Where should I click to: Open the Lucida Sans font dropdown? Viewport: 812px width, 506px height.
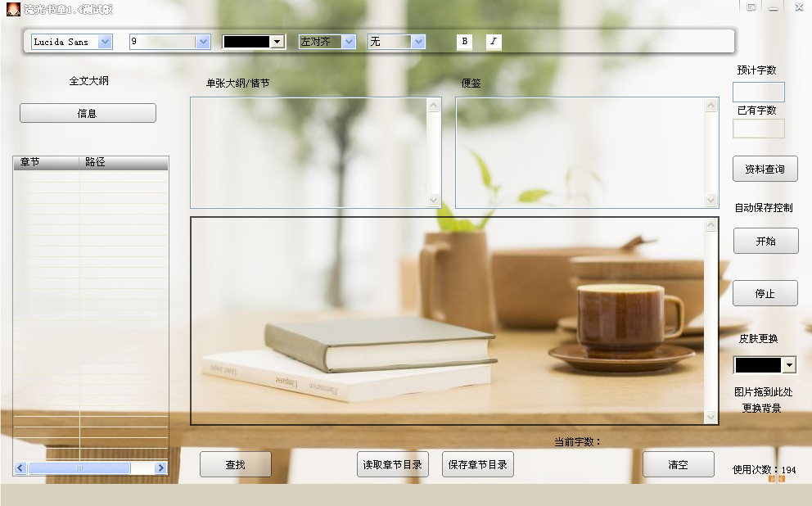click(105, 42)
